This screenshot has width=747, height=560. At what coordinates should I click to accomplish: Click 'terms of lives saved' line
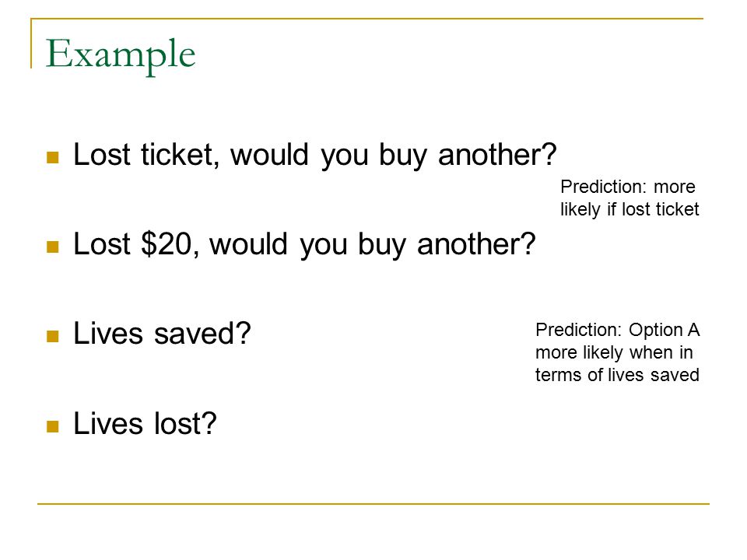click(x=617, y=375)
